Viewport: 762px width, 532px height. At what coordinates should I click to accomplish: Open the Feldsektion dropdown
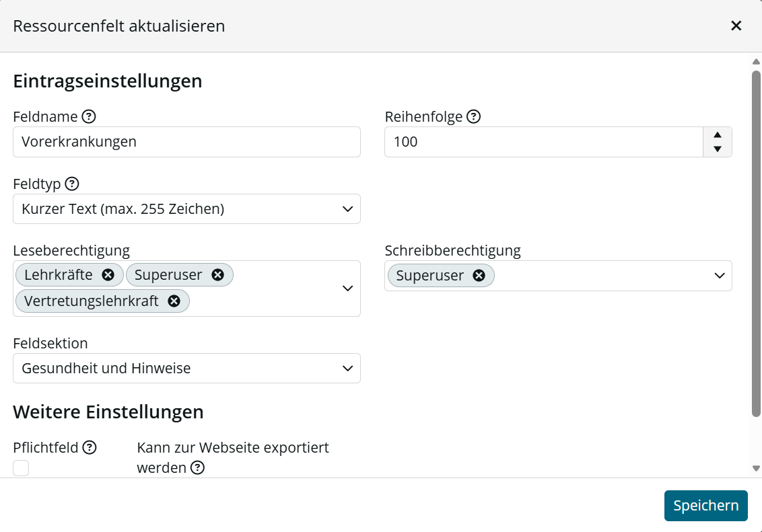click(186, 368)
